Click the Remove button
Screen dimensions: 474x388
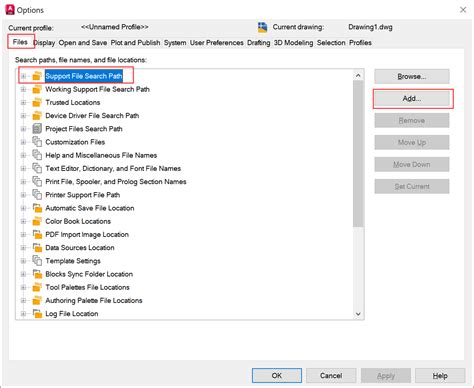(x=412, y=120)
